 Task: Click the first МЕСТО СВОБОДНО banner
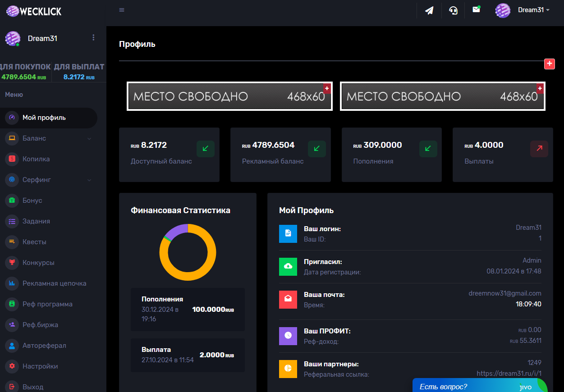point(229,96)
